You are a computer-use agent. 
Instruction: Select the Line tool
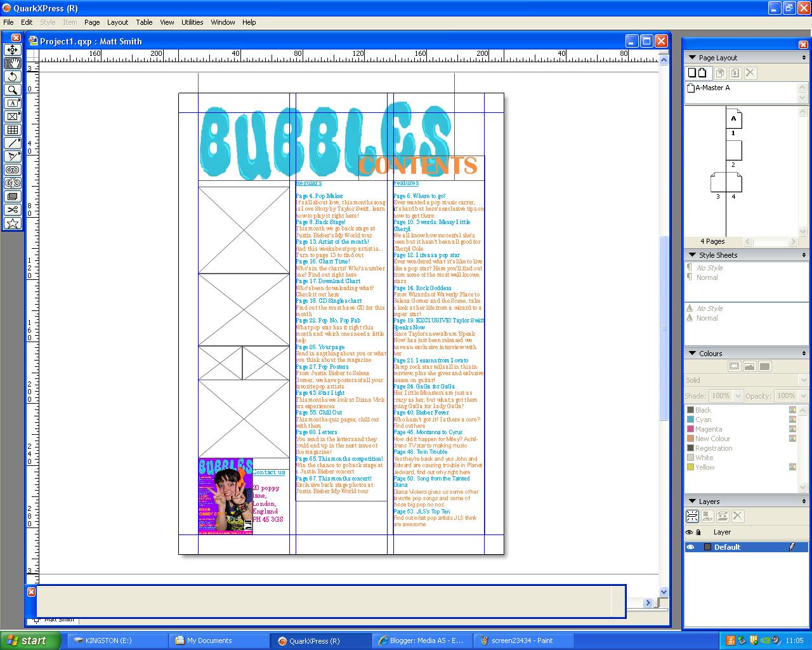(x=12, y=143)
